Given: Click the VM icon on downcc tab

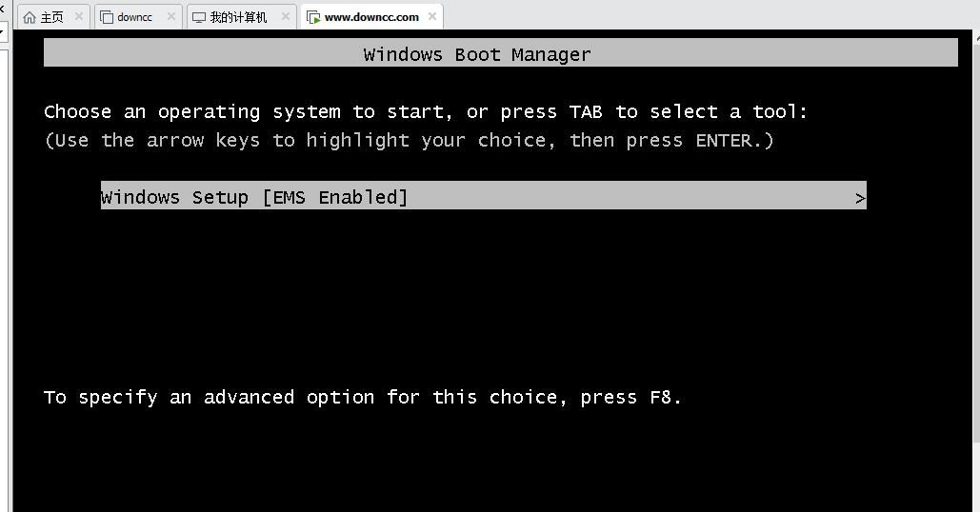Looking at the screenshot, I should pos(107,17).
